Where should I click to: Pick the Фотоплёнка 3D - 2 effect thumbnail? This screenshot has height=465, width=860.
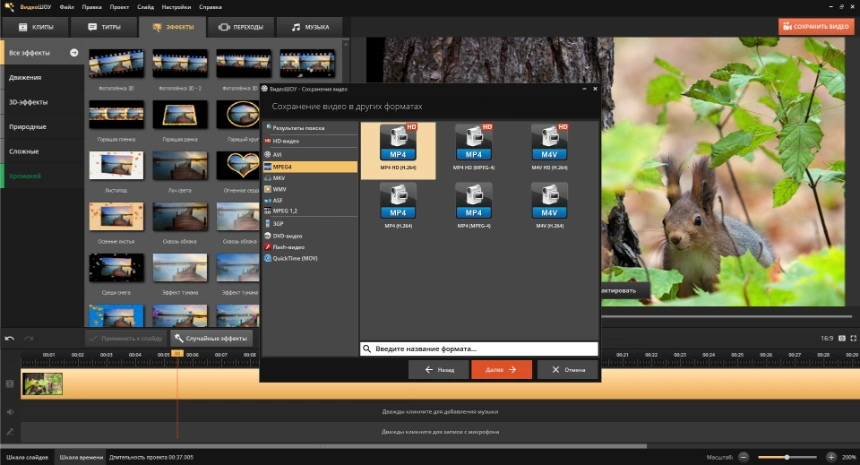180,64
